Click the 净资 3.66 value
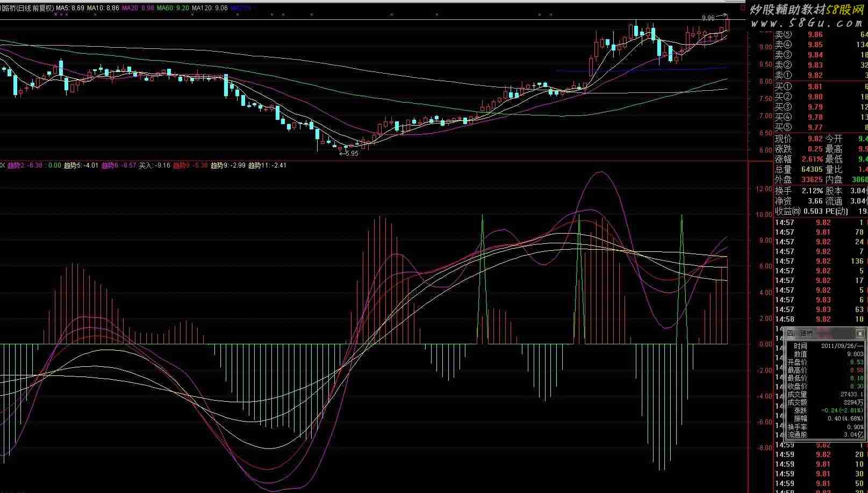The image size is (868, 493). coord(815,201)
